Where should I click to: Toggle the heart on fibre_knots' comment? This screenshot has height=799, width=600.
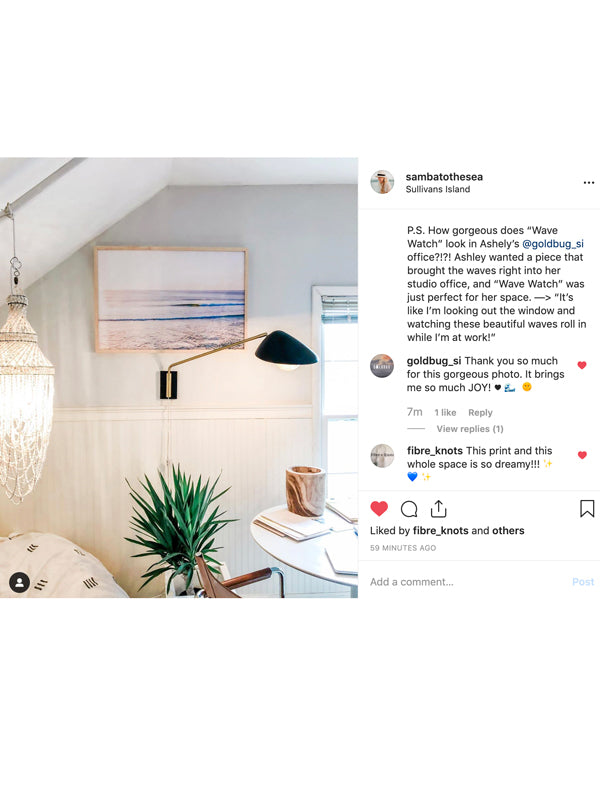tap(582, 455)
